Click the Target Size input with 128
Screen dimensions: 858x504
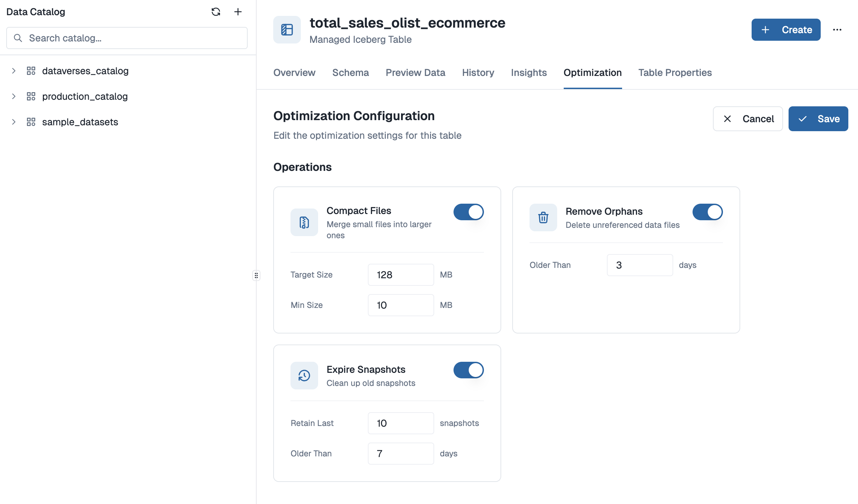tap(401, 275)
